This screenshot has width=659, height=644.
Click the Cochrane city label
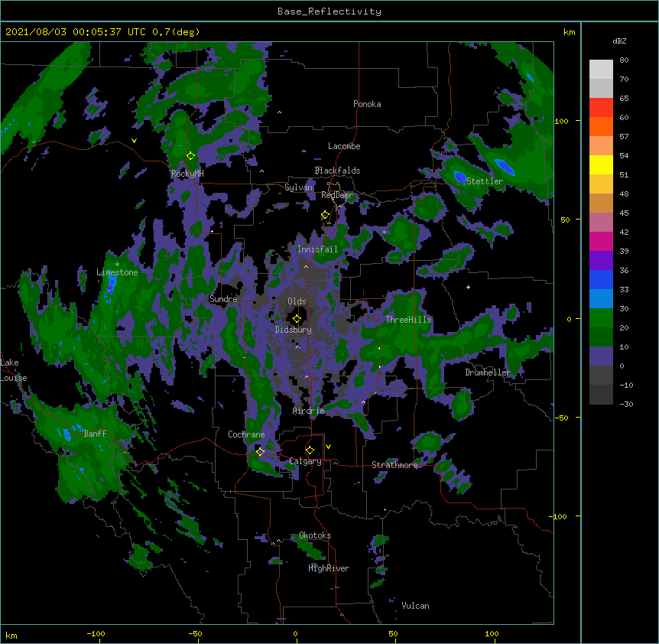click(x=246, y=434)
